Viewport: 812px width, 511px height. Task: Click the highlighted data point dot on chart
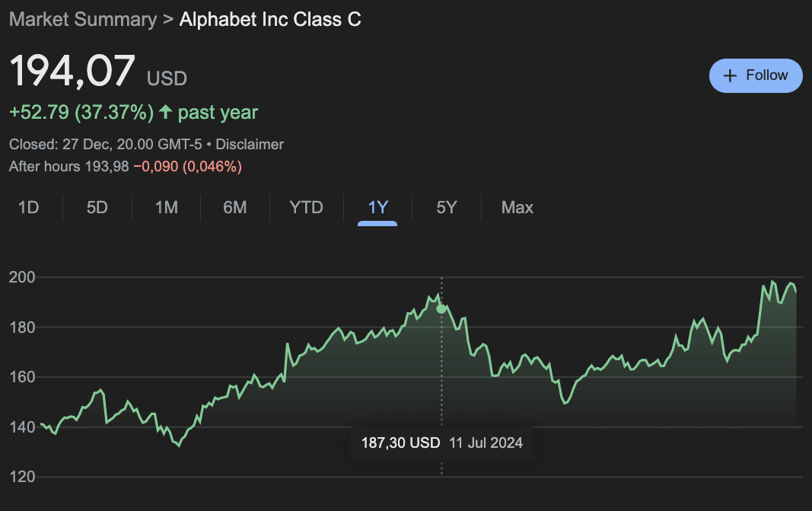441,308
